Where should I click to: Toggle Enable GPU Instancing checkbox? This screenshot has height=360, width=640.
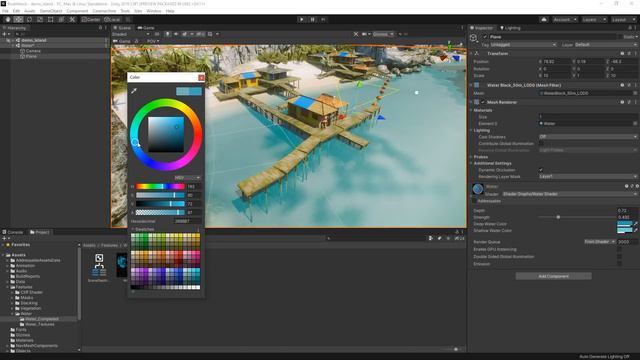click(x=619, y=249)
